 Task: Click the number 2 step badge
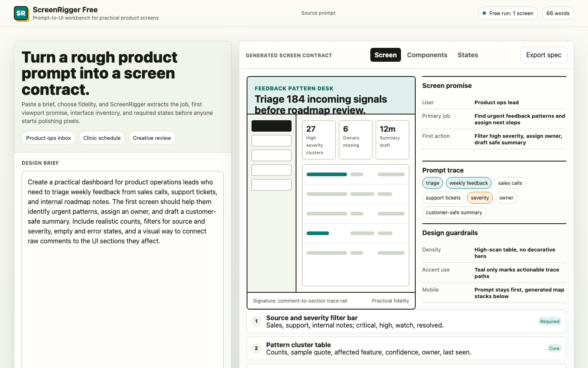coord(256,348)
